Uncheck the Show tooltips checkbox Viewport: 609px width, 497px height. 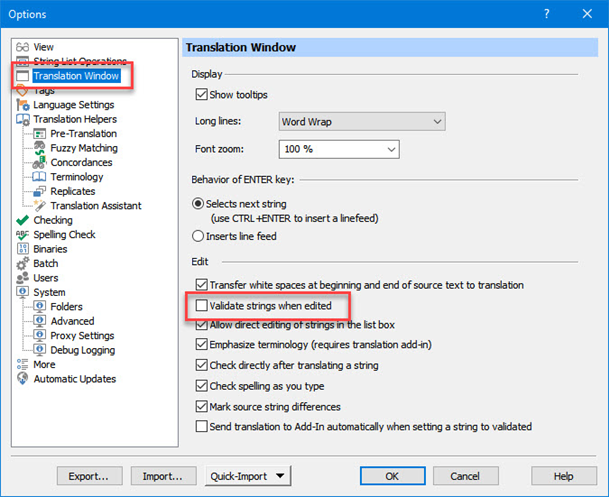click(204, 95)
